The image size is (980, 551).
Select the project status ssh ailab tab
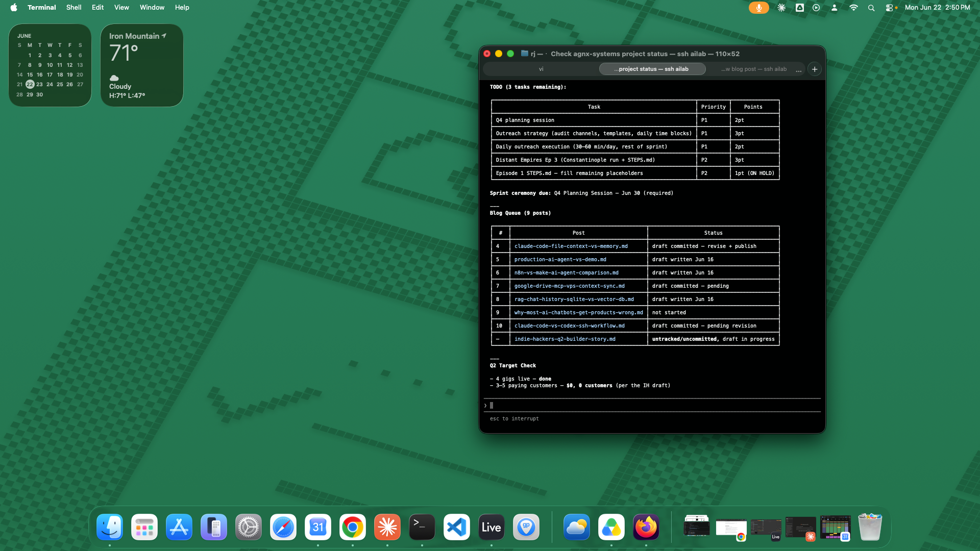click(x=652, y=69)
